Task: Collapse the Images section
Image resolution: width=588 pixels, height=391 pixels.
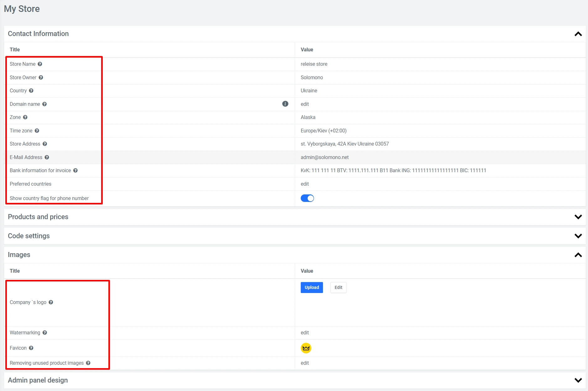Action: click(578, 255)
